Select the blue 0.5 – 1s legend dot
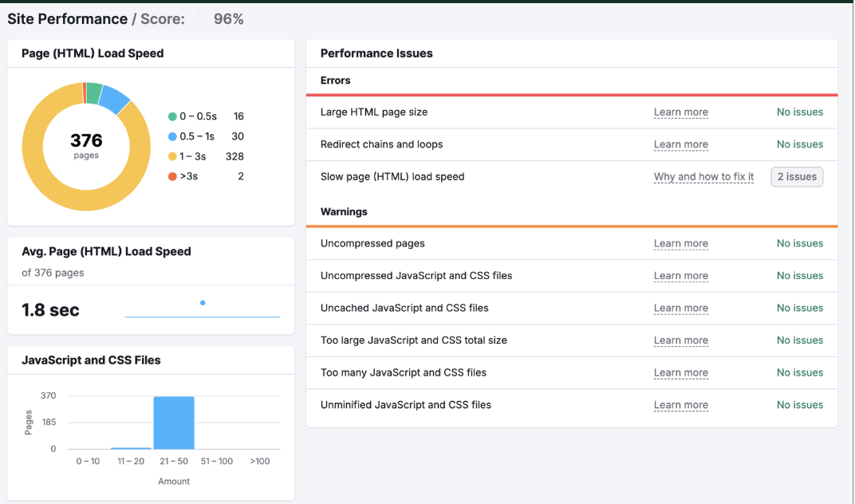Viewport: 855px width, 504px height. click(172, 136)
